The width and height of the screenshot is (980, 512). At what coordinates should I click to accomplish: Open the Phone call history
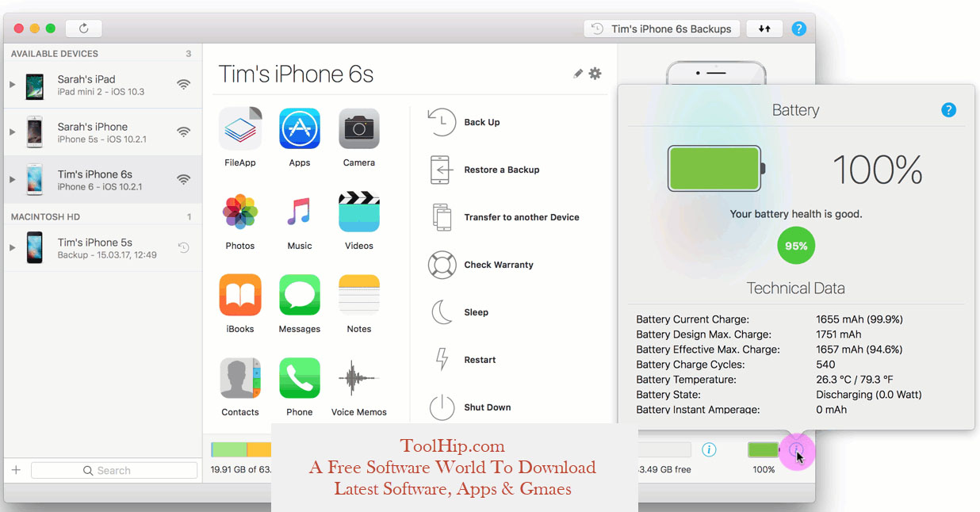tap(300, 378)
